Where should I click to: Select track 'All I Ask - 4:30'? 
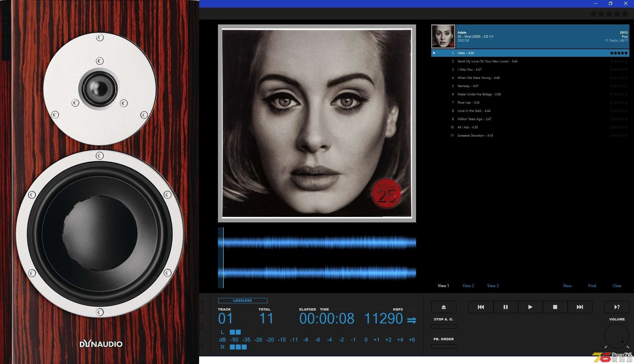point(530,127)
